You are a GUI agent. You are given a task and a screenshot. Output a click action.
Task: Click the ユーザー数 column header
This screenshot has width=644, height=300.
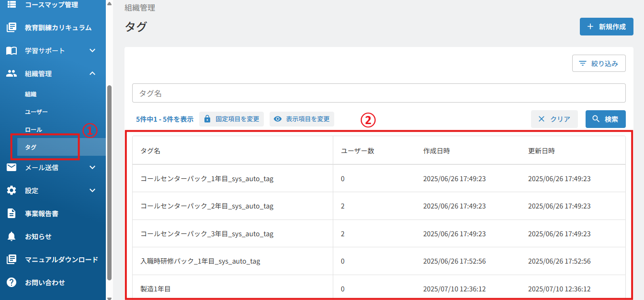357,150
